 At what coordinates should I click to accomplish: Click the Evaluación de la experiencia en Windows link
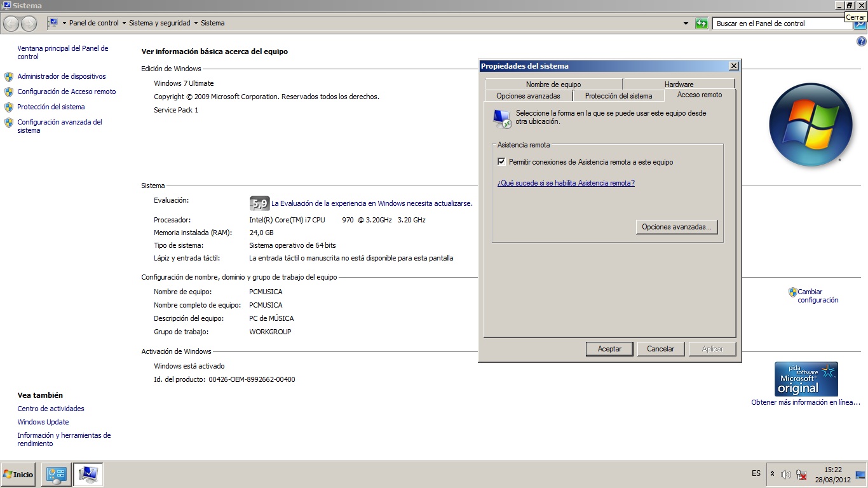(372, 204)
